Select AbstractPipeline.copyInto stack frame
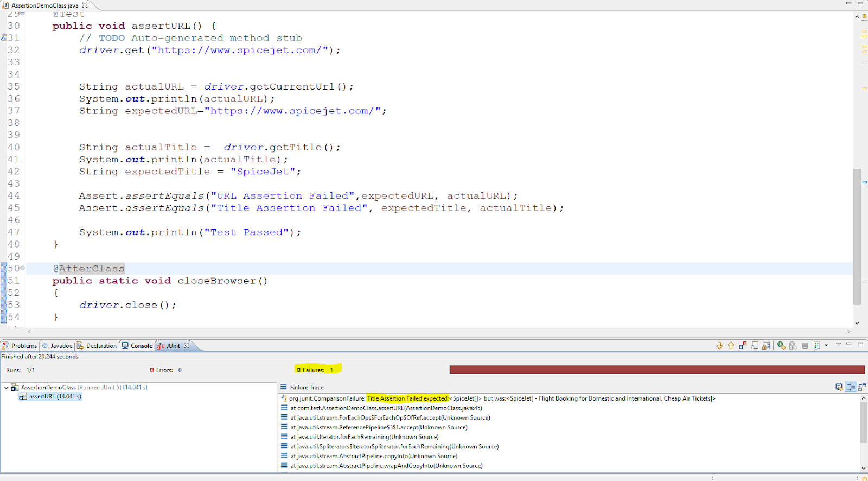Viewport: 868px width, 481px height. (374, 456)
